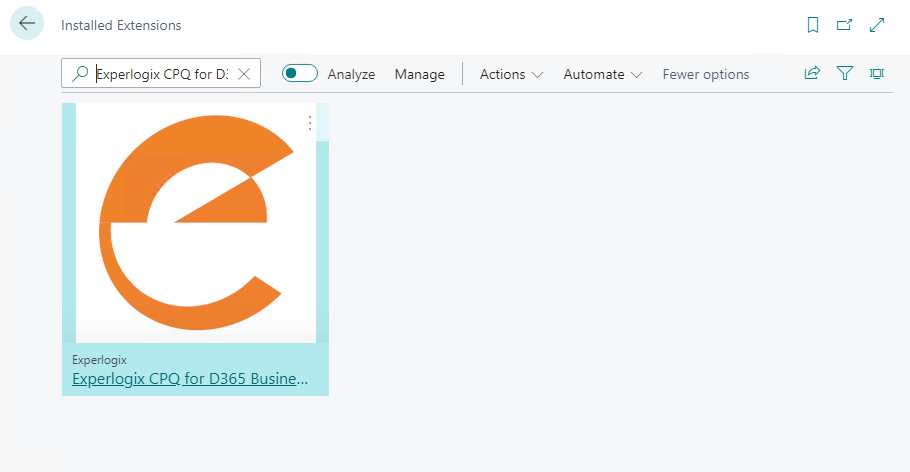
Task: Click the search magnifier icon
Action: 80,74
